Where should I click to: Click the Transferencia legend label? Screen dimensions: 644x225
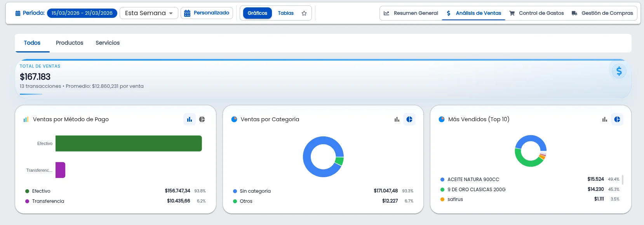tap(48, 201)
